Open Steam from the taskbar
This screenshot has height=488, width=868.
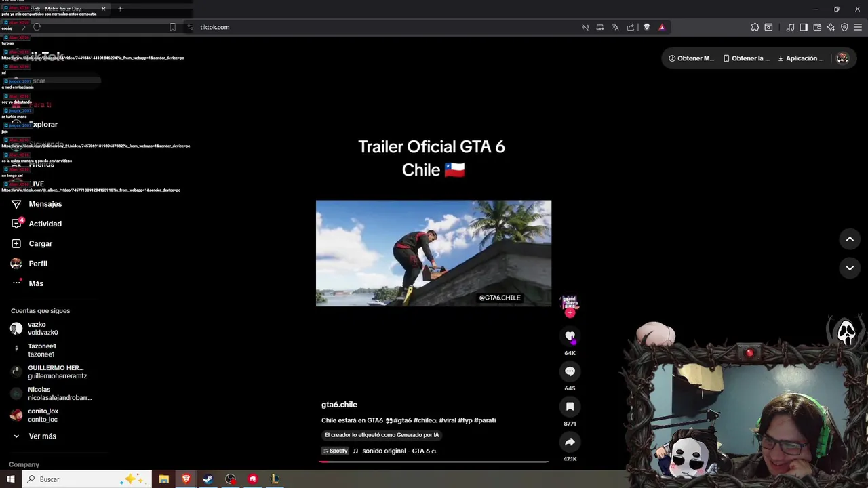coord(208,479)
